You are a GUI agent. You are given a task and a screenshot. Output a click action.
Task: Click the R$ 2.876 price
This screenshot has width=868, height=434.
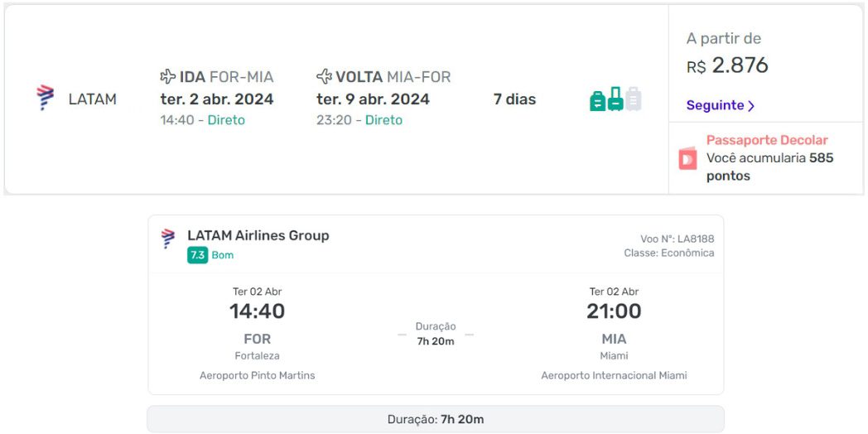pos(727,66)
